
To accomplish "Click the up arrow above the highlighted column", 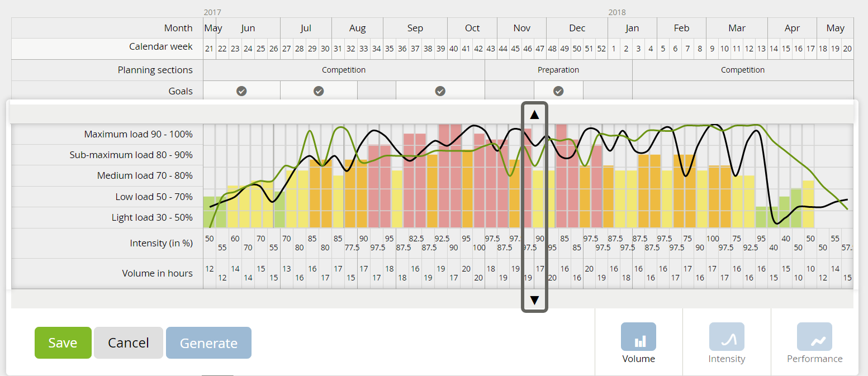I will [534, 115].
